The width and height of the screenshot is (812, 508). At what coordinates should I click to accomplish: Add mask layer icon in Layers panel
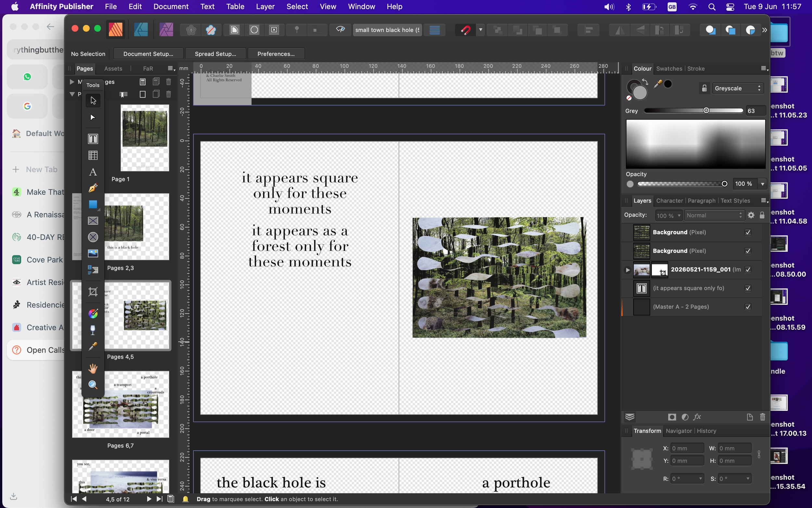pyautogui.click(x=672, y=417)
